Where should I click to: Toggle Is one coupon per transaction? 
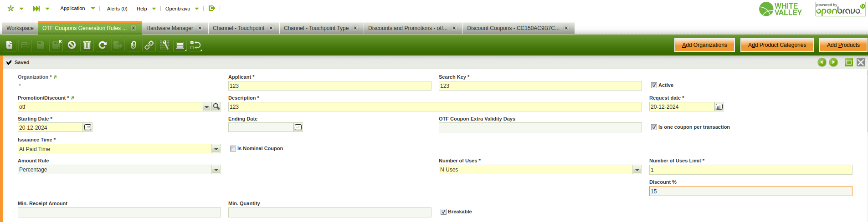(654, 127)
